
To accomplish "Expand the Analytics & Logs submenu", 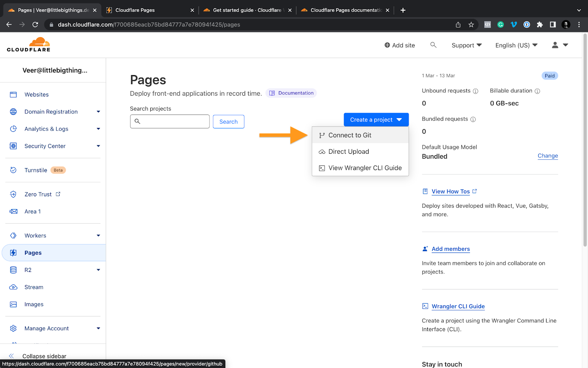I will (98, 129).
